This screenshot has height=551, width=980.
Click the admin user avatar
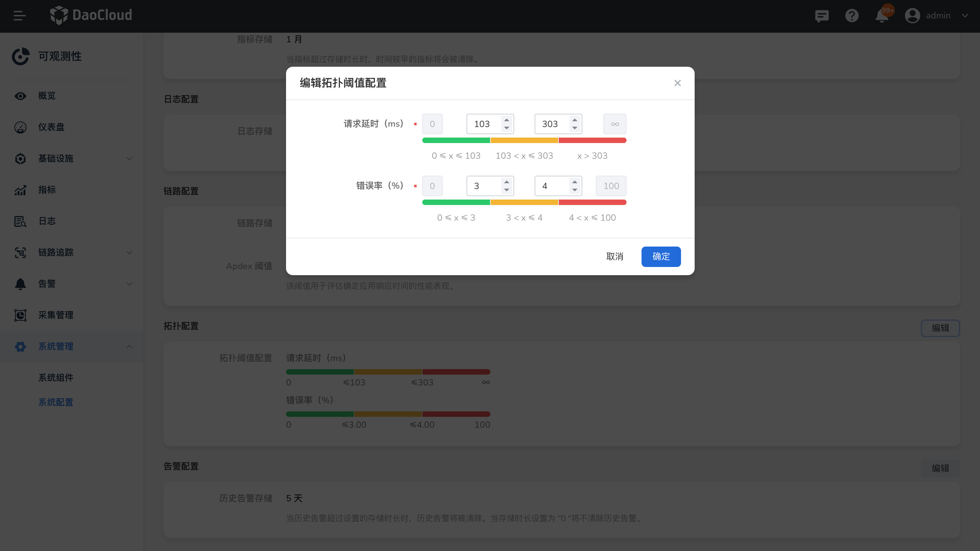[x=912, y=16]
